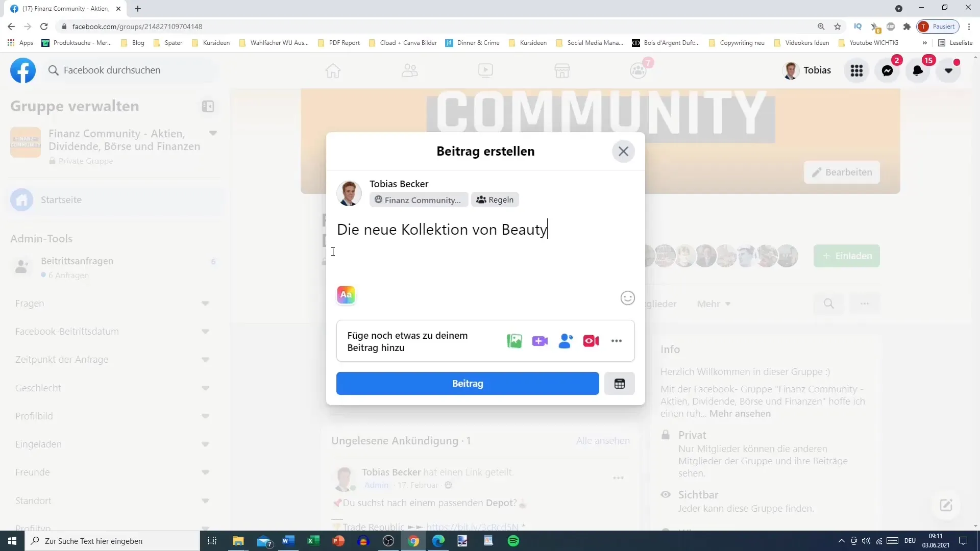This screenshot has height=551, width=980.
Task: Open photo/video attachment icon in post dialog
Action: 514,341
